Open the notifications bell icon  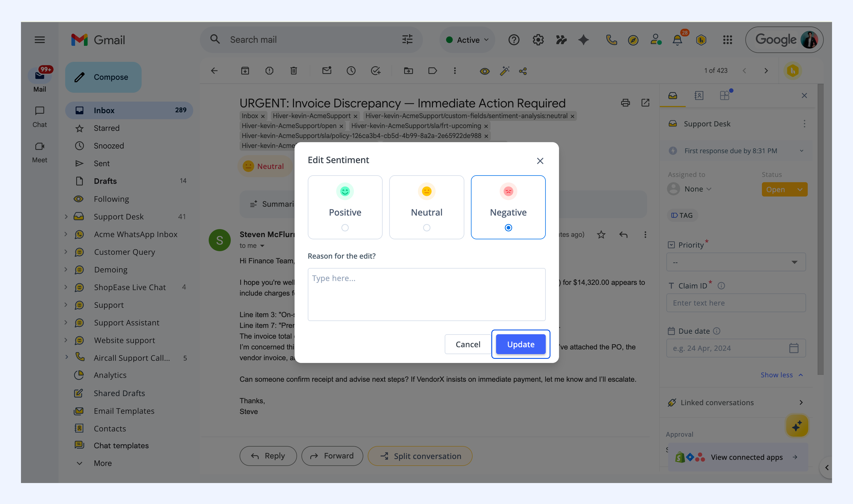coord(677,40)
